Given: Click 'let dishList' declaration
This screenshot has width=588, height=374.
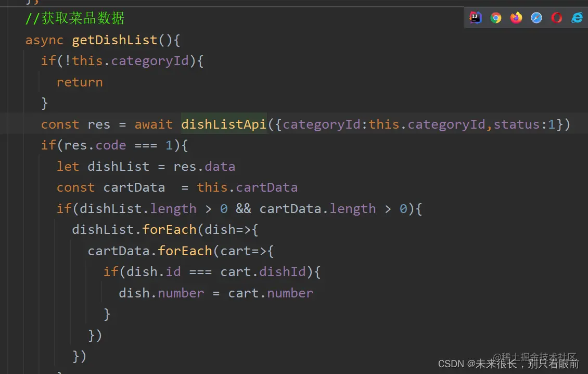Looking at the screenshot, I should (103, 166).
